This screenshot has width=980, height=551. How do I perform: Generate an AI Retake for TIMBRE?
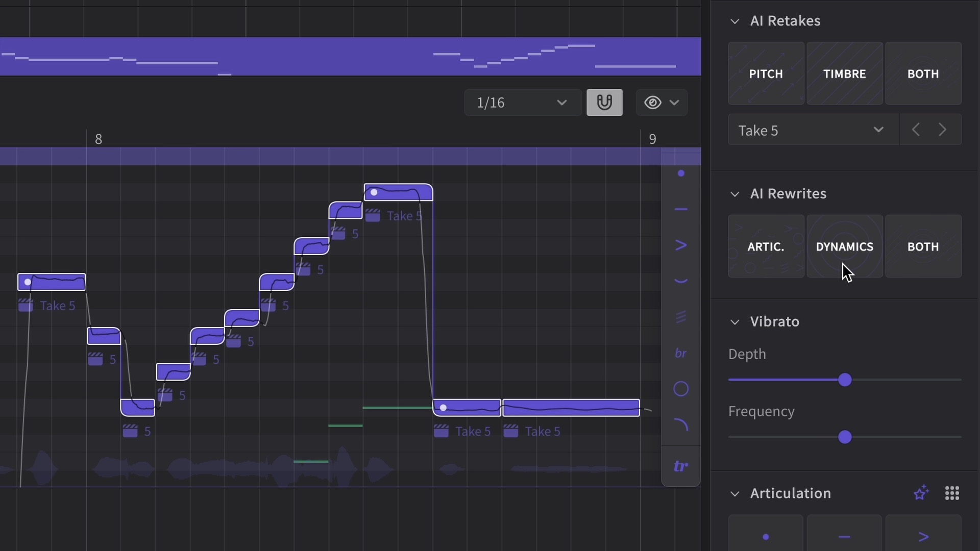[x=845, y=73]
